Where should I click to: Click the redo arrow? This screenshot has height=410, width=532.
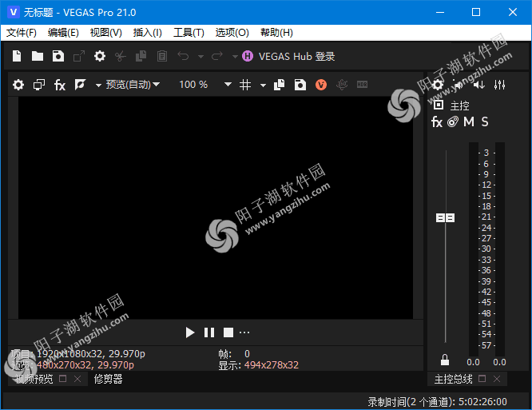click(x=216, y=56)
